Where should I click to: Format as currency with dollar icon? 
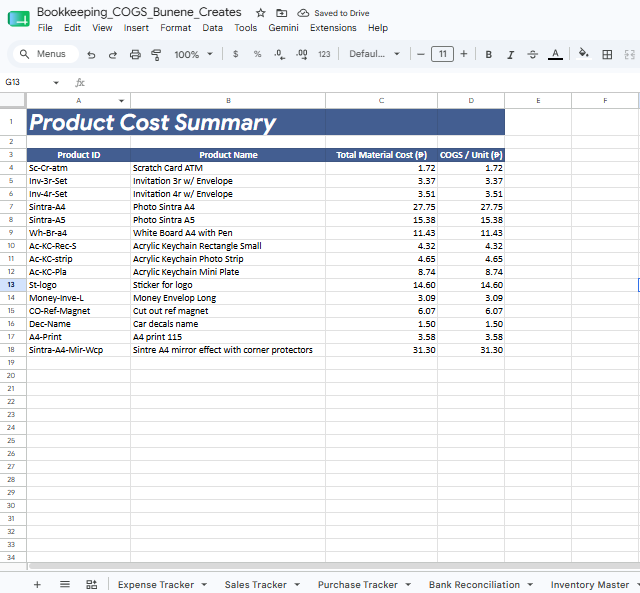[236, 54]
